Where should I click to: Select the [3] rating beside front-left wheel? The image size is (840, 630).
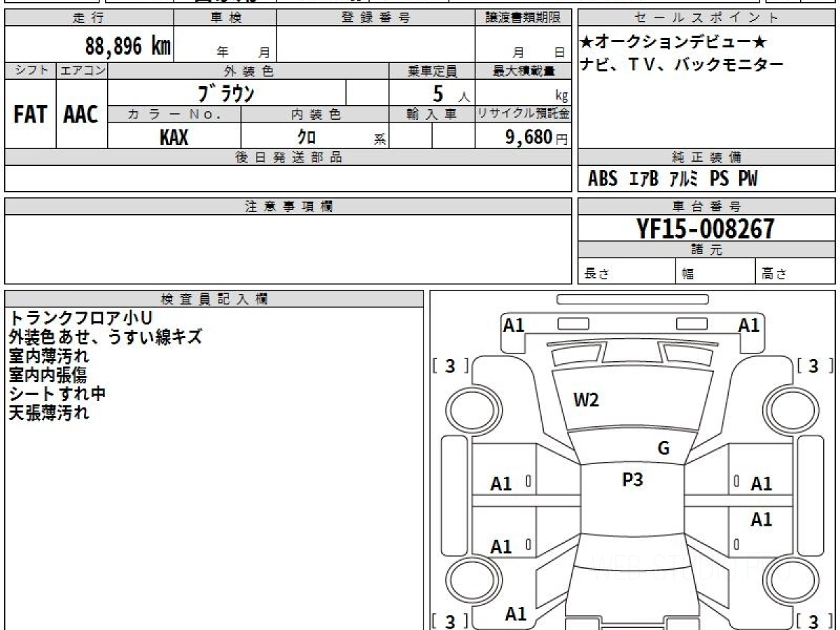coord(451,366)
